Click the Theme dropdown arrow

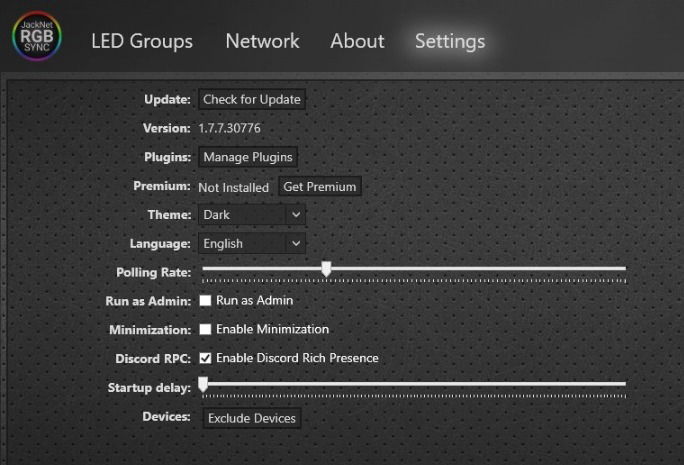[x=295, y=215]
